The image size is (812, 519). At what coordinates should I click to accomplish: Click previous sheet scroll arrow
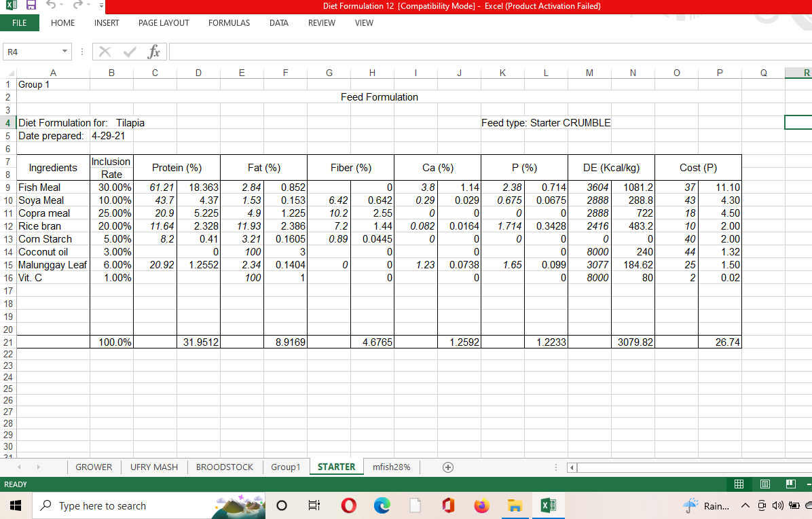tap(19, 467)
